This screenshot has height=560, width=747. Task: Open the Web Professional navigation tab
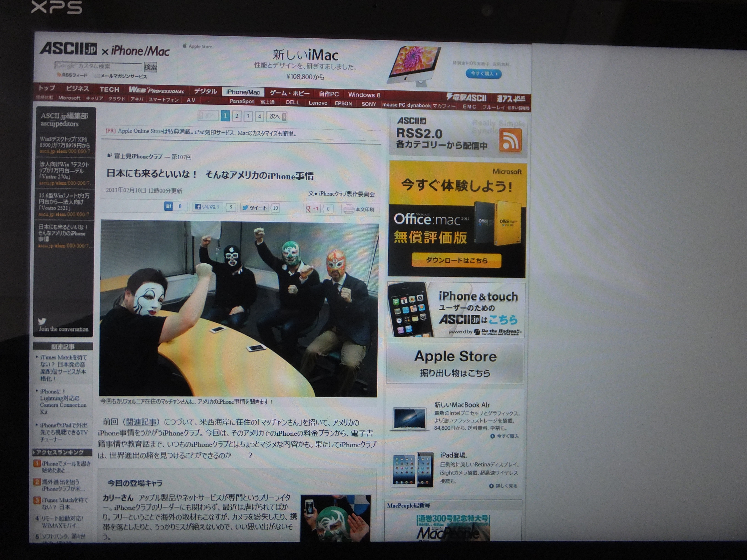pyautogui.click(x=156, y=90)
